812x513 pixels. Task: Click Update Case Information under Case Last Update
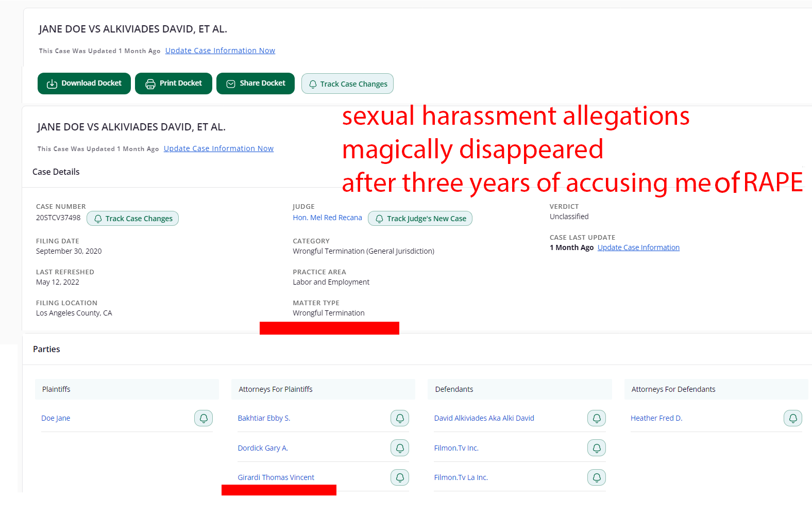pos(638,247)
